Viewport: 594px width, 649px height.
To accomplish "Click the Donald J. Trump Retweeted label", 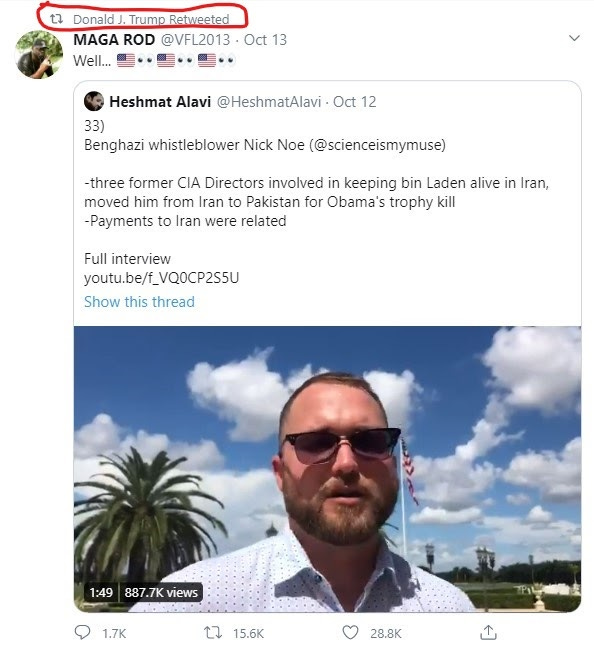I will [151, 19].
